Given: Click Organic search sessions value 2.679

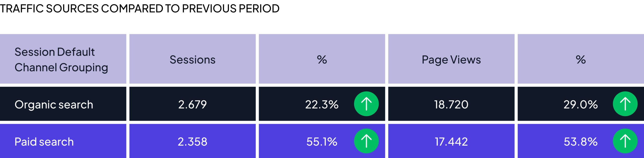Looking at the screenshot, I should point(192,104).
